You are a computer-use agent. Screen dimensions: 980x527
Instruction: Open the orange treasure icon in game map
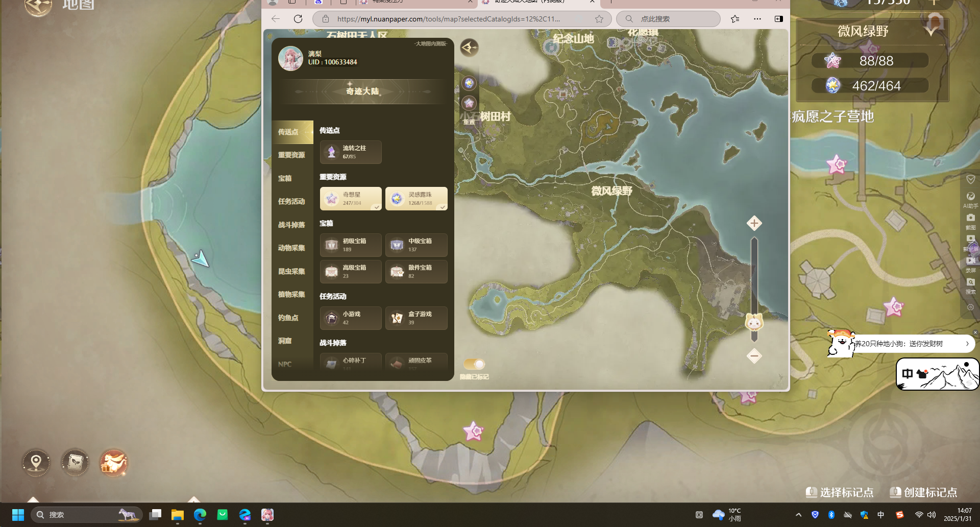click(x=114, y=463)
